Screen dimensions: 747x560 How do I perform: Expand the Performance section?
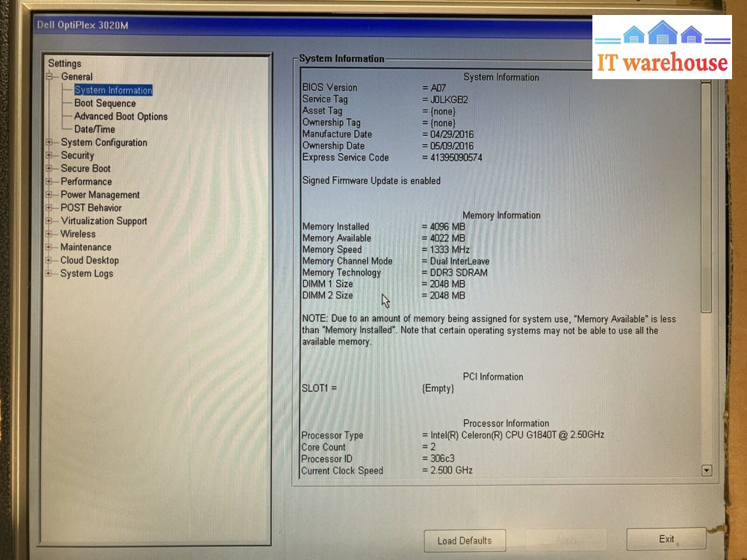point(49,181)
